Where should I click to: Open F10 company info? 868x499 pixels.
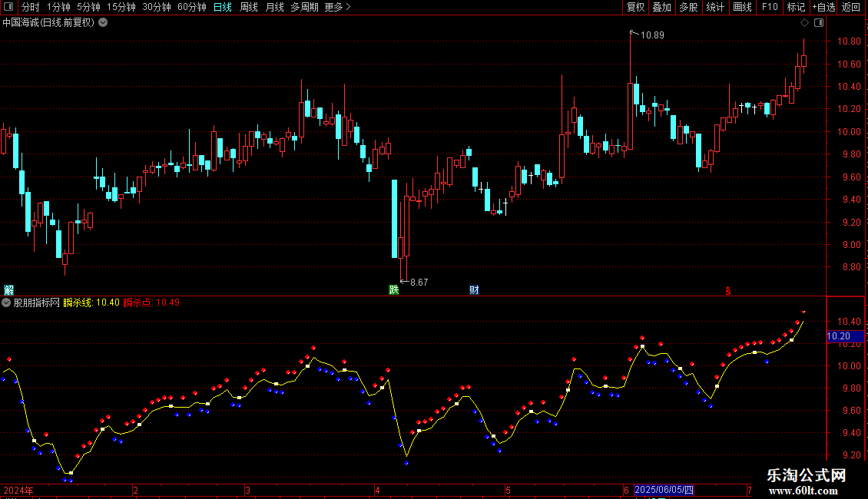[770, 7]
